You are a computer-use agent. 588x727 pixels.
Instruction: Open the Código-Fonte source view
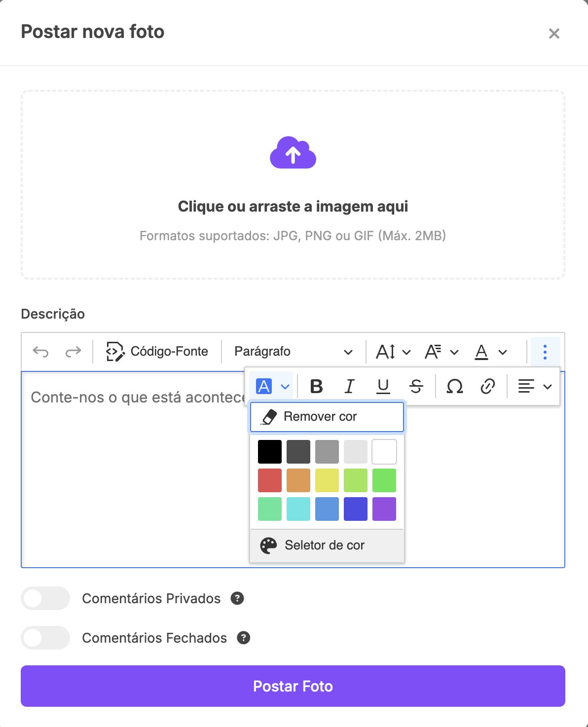point(157,352)
